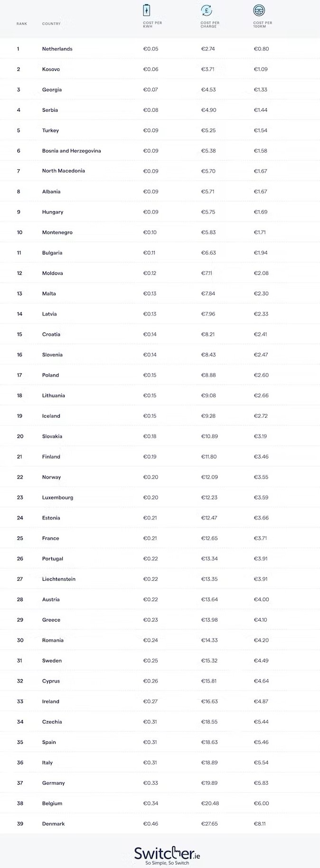320x868 pixels.
Task: Select North Macedonia in the country list
Action: pyautogui.click(x=63, y=171)
